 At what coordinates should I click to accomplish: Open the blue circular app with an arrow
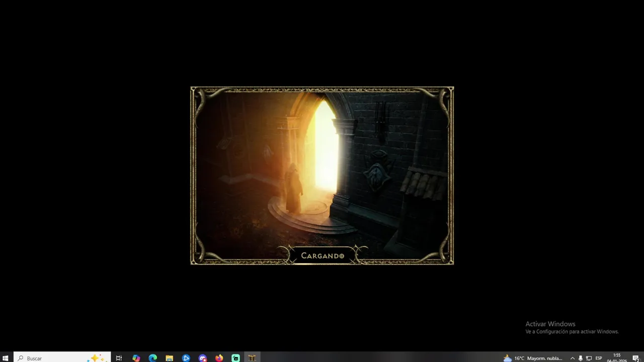[x=186, y=358]
